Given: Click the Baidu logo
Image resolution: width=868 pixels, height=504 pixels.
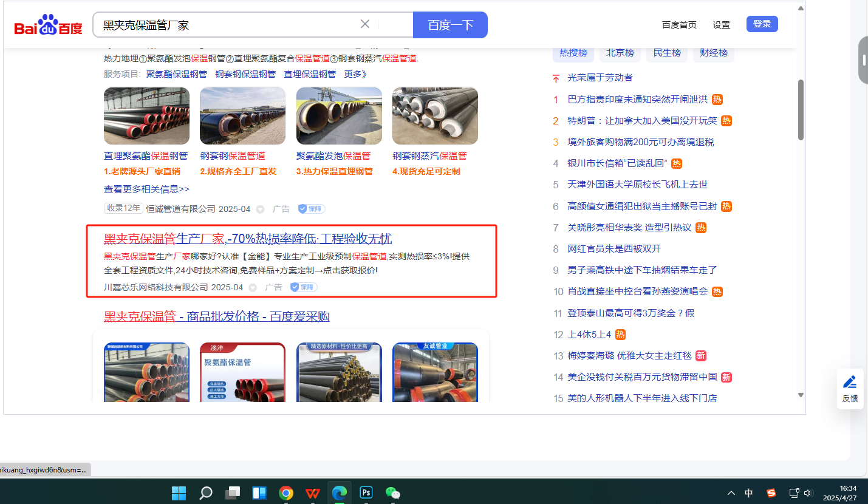Looking at the screenshot, I should [x=49, y=26].
